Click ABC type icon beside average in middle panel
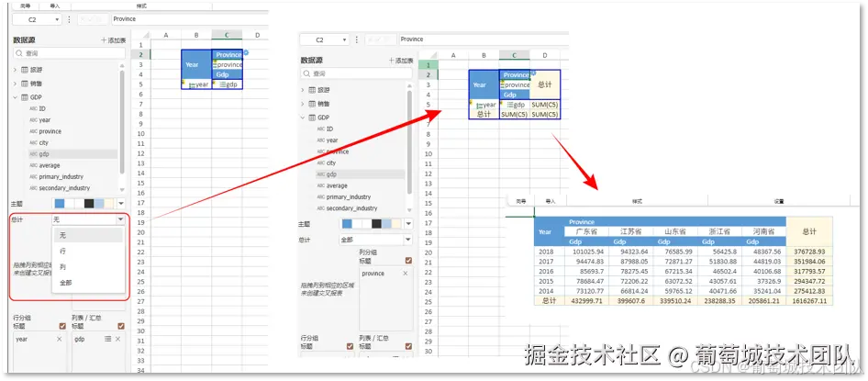The width and height of the screenshot is (868, 381). (x=320, y=185)
